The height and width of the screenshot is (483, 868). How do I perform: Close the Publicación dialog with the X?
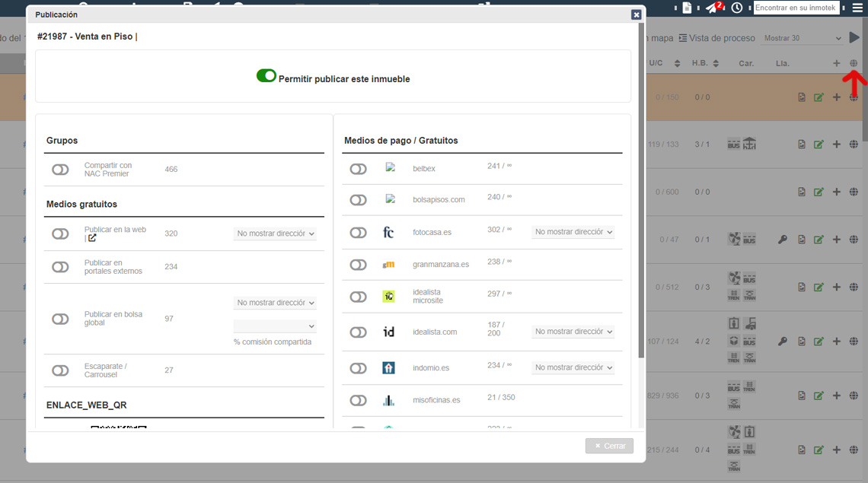[x=636, y=15]
